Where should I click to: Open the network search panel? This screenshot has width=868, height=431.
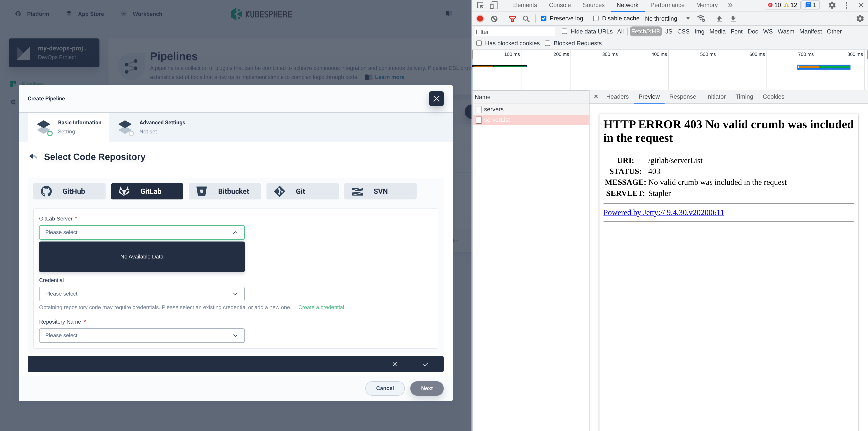tap(526, 19)
